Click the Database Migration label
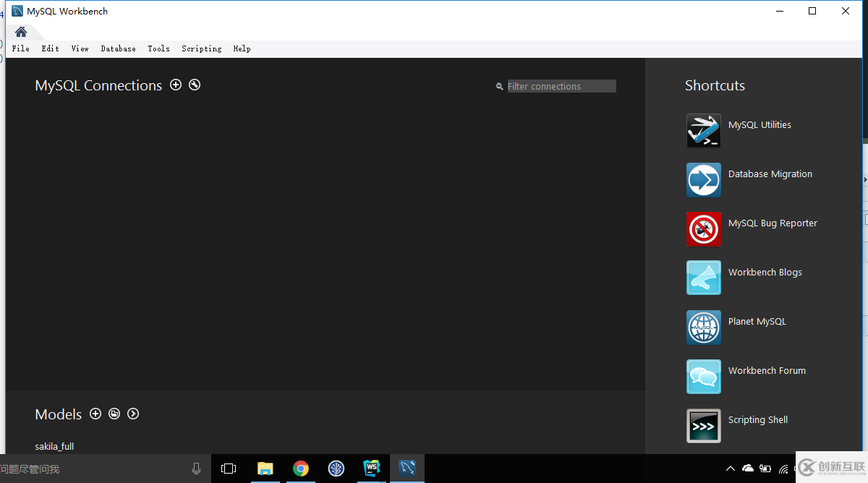Viewport: 868px width, 483px height. pyautogui.click(x=770, y=174)
